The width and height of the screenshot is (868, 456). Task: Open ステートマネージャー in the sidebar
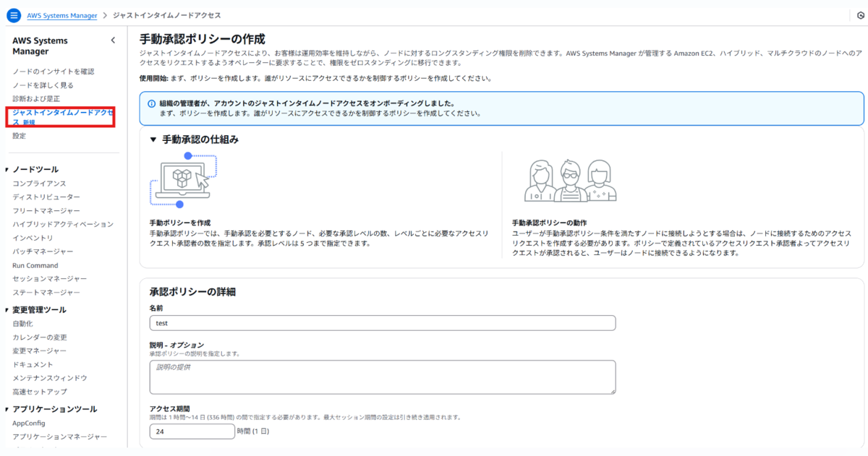pos(46,293)
